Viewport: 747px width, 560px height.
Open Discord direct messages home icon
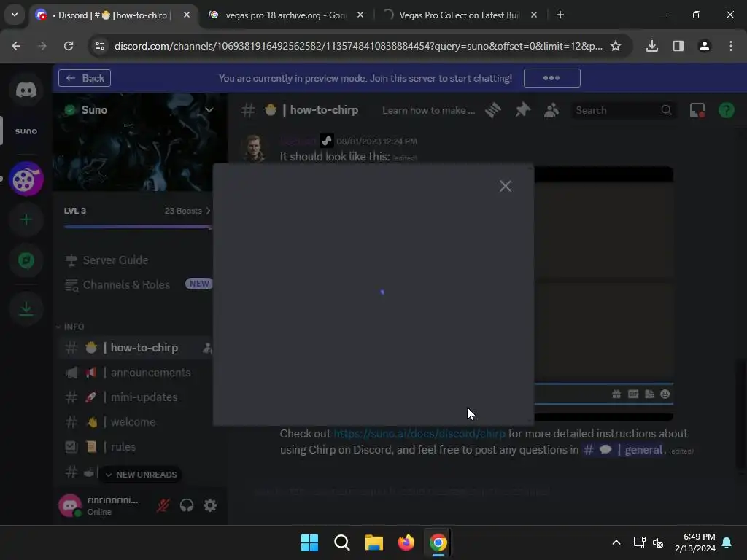click(26, 90)
